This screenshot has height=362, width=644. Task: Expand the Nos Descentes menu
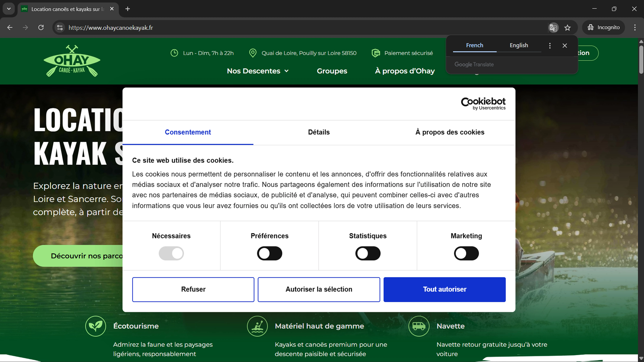258,71
